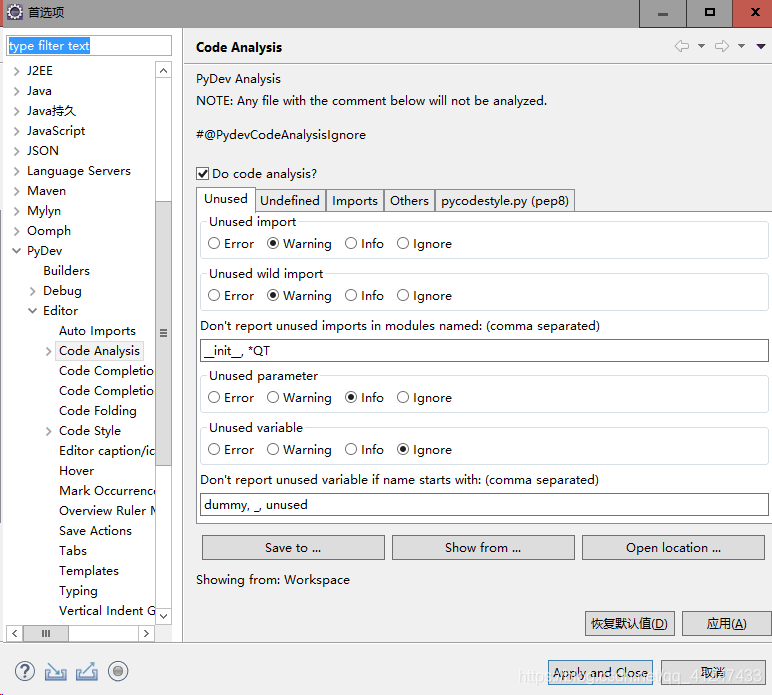The height and width of the screenshot is (695, 772).
Task: Toggle the Do code analysis checkbox
Action: pyautogui.click(x=202, y=174)
